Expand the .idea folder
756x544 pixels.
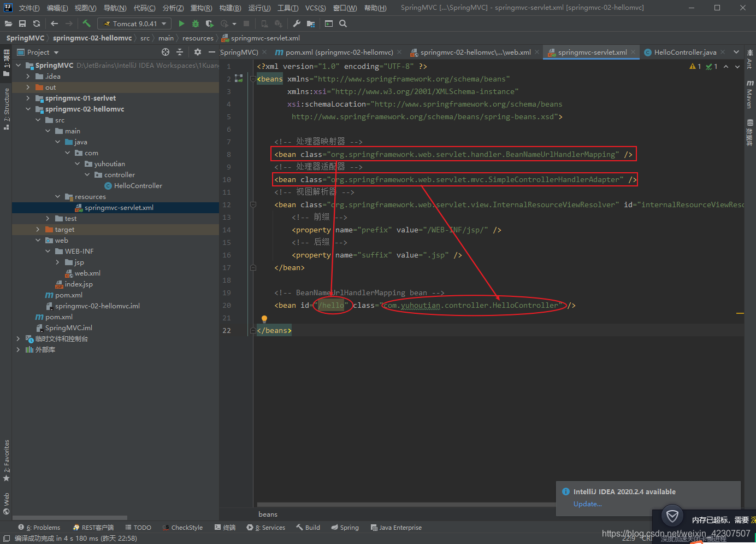pyautogui.click(x=28, y=77)
